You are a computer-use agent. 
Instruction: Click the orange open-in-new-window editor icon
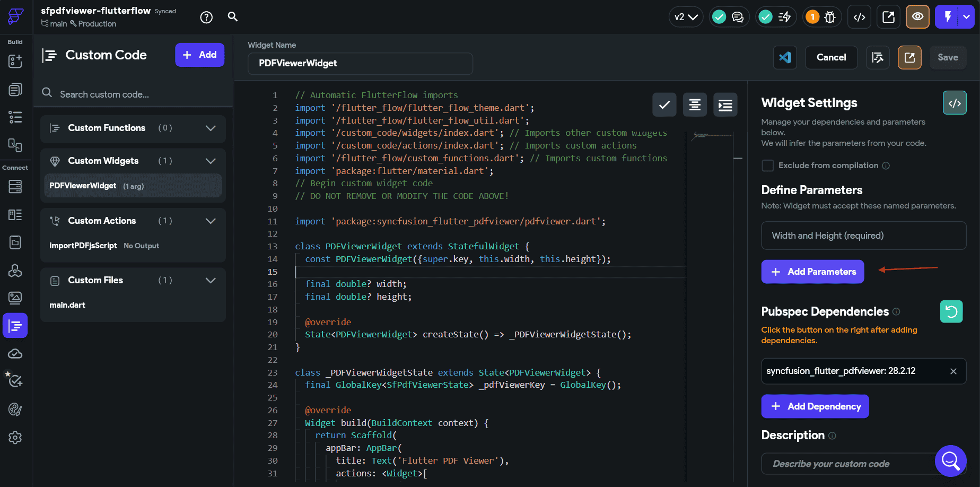click(x=909, y=57)
